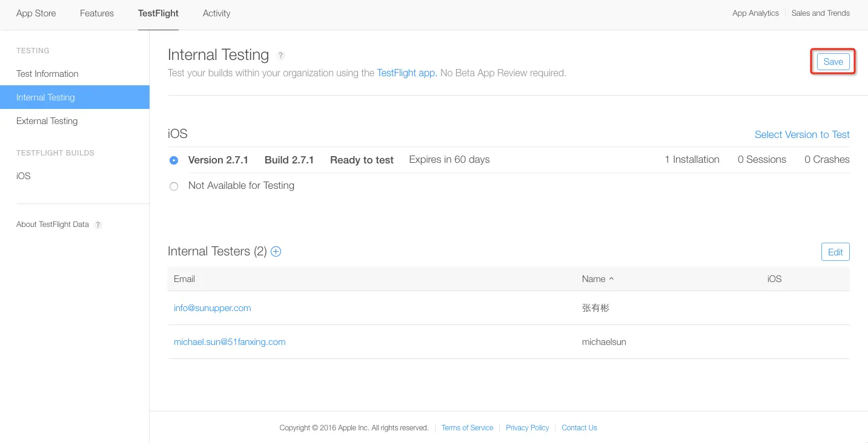Viewport: 868px width, 443px height.
Task: Click the plus icon to add internal testers
Action: [x=276, y=251]
